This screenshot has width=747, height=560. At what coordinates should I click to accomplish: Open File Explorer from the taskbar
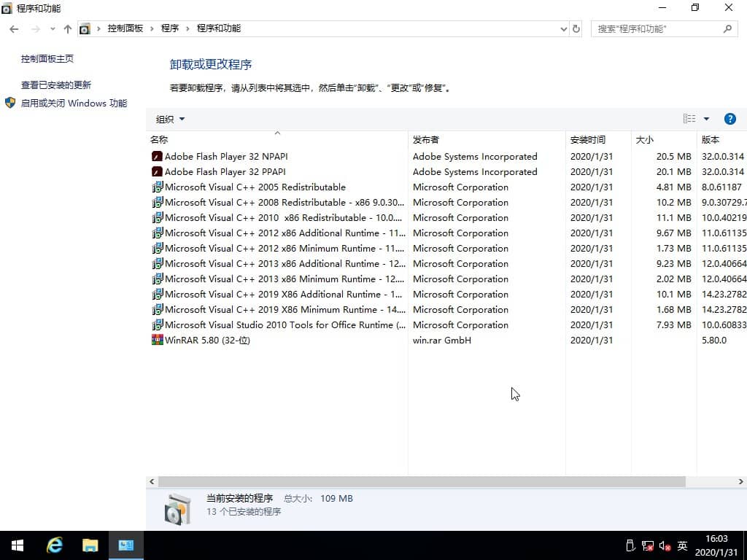(x=90, y=545)
